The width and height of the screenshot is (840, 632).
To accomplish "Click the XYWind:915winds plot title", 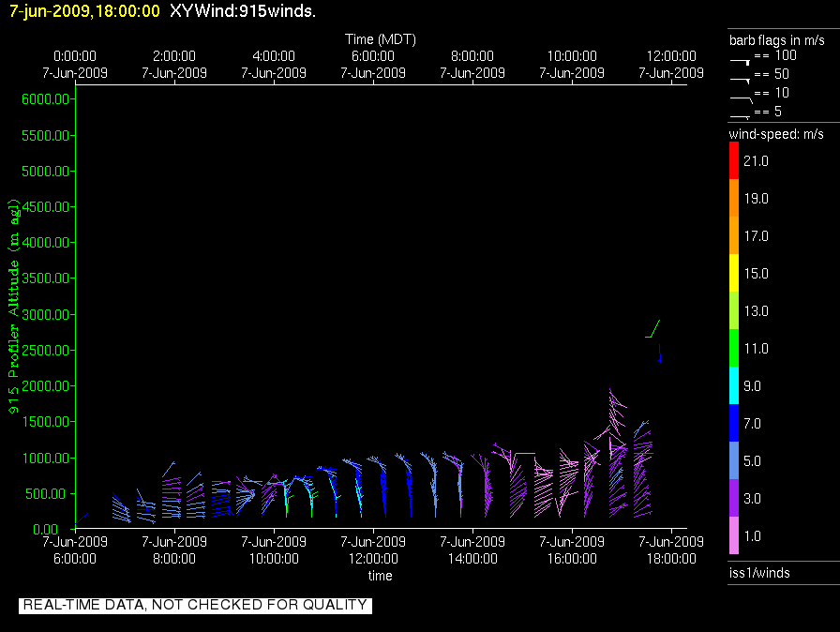I will 242,11.
